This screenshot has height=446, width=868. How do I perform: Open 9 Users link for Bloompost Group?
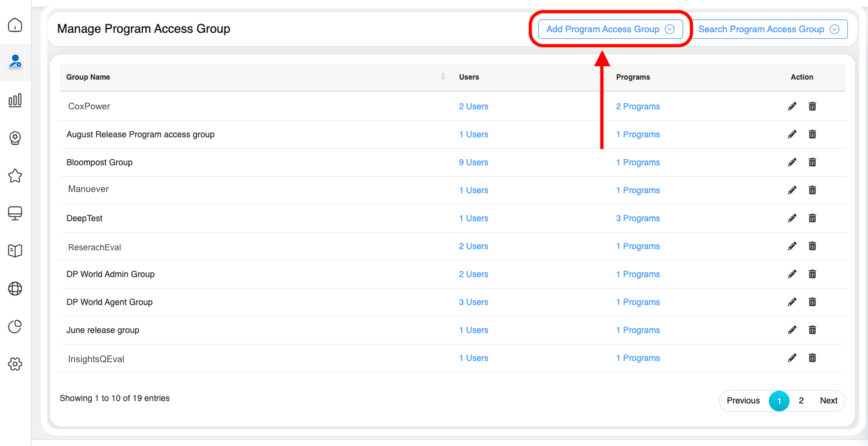point(473,162)
